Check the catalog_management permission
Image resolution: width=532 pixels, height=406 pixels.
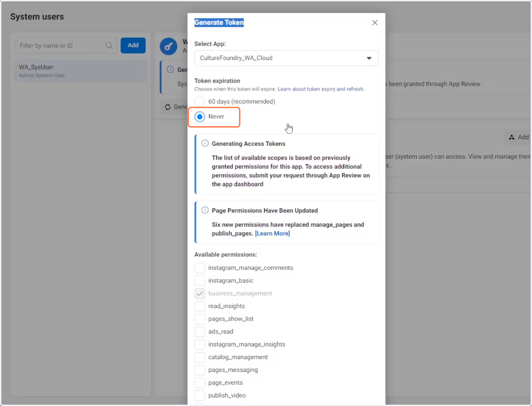(200, 357)
